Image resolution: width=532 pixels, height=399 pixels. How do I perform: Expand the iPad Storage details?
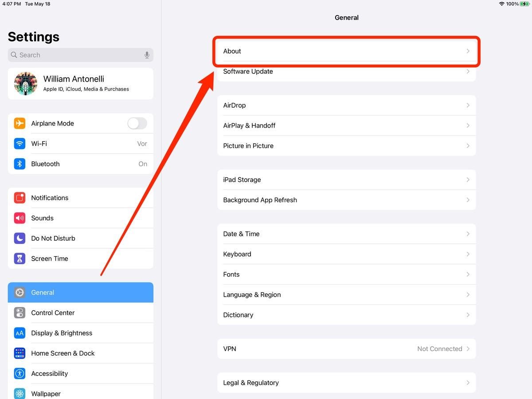347,180
